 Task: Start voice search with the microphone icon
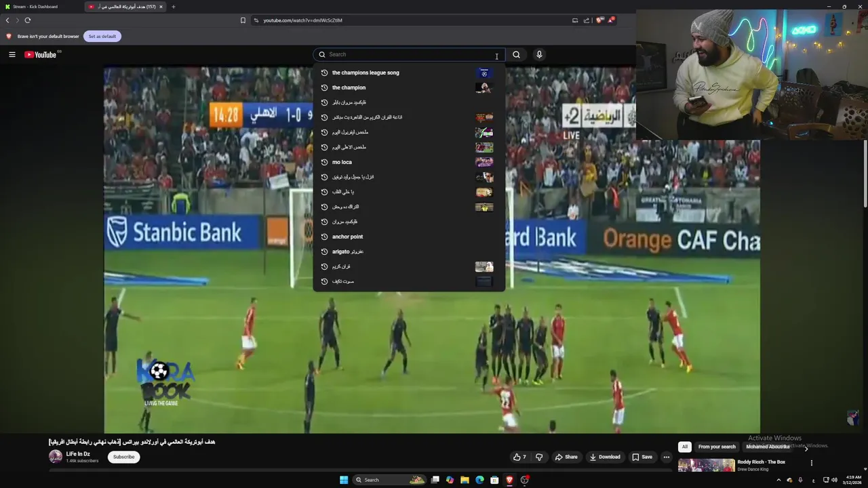coord(539,54)
